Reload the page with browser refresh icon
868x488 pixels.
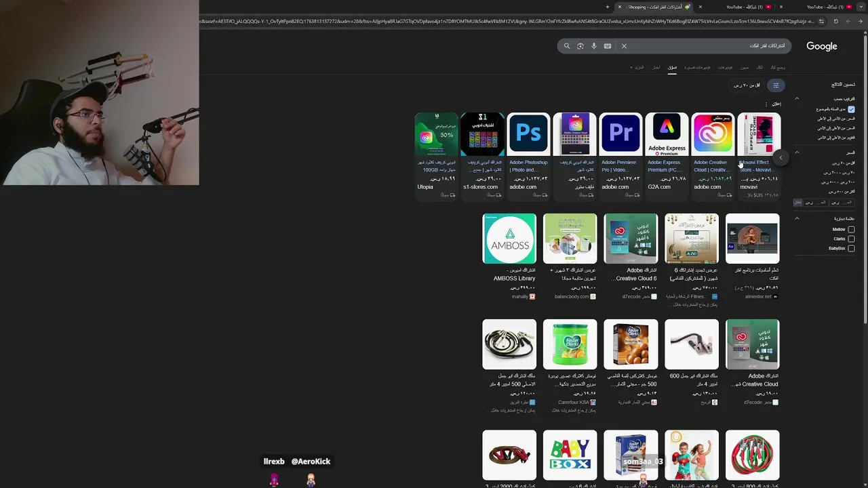tap(835, 21)
